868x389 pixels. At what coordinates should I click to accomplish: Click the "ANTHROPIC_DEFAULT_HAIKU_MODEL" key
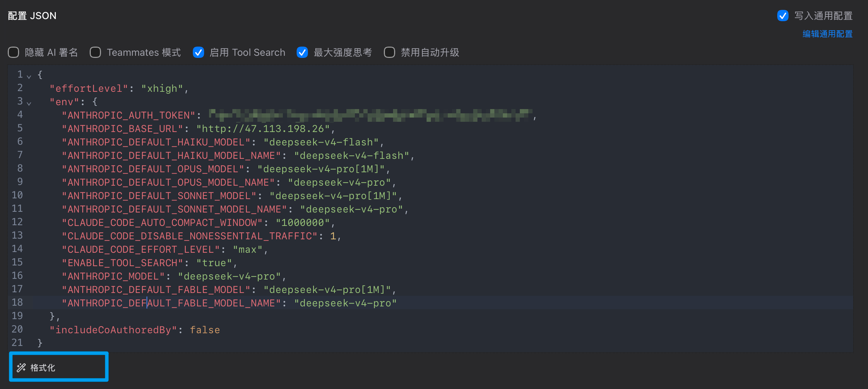(156, 142)
